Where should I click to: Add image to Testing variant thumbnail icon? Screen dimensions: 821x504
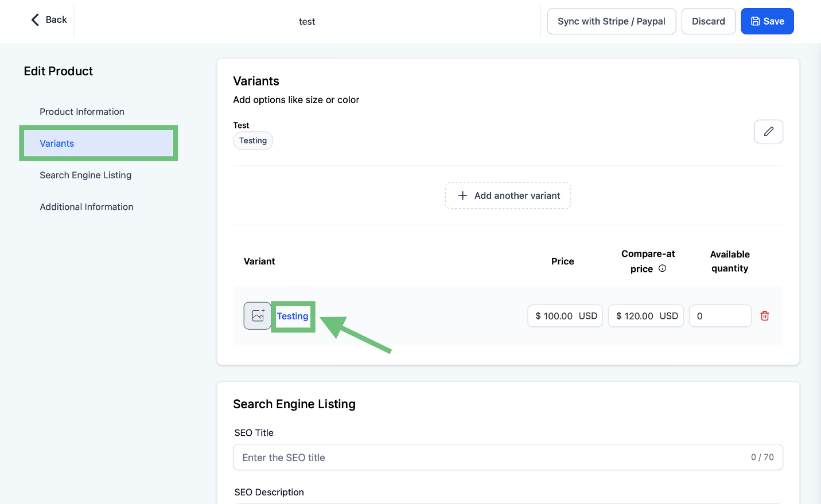pos(258,315)
